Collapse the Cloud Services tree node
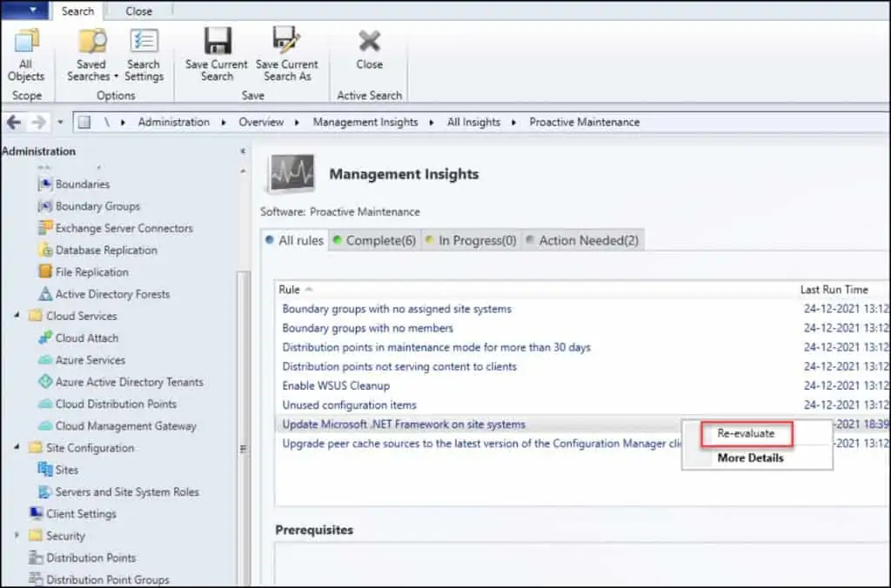This screenshot has height=588, width=891. pyautogui.click(x=17, y=315)
